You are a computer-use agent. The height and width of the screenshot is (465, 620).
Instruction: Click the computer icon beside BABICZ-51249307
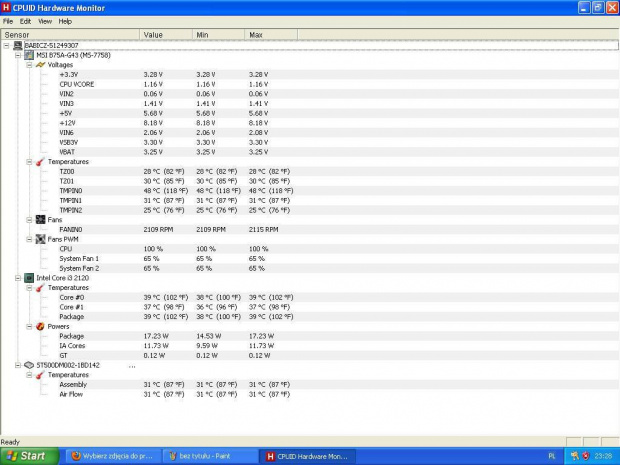(18, 45)
